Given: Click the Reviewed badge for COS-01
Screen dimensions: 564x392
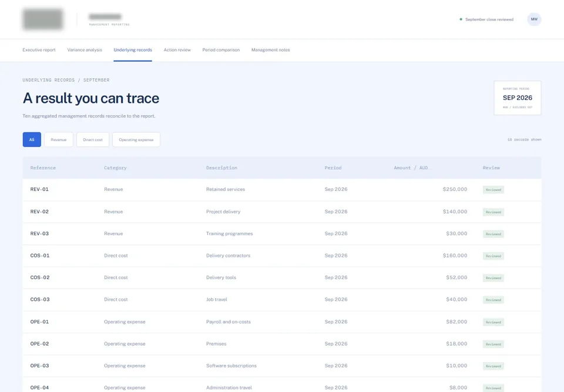Looking at the screenshot, I should 493,256.
